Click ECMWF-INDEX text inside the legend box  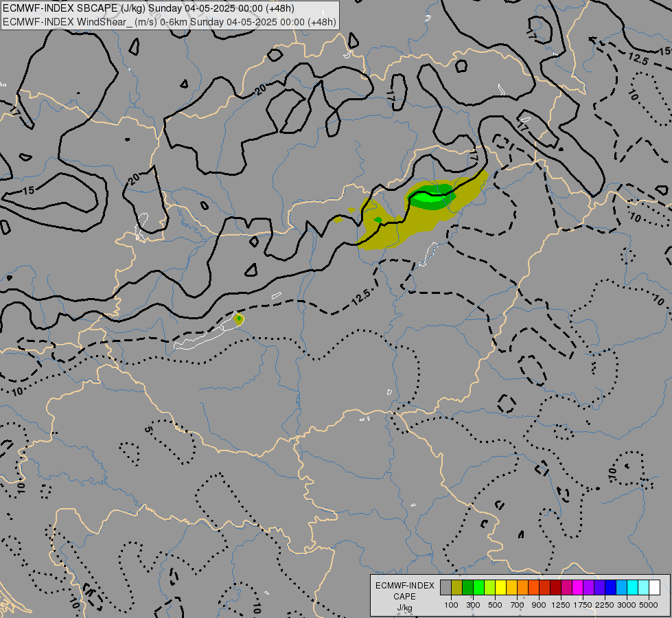[x=404, y=586]
